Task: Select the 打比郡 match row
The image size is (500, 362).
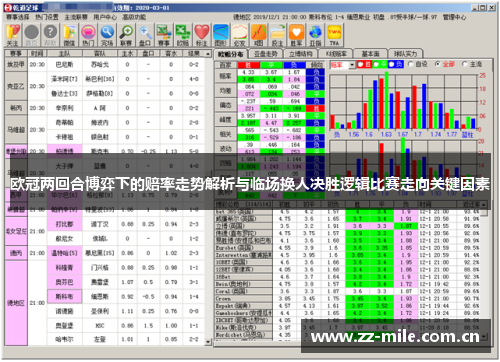Action: click(x=126, y=224)
